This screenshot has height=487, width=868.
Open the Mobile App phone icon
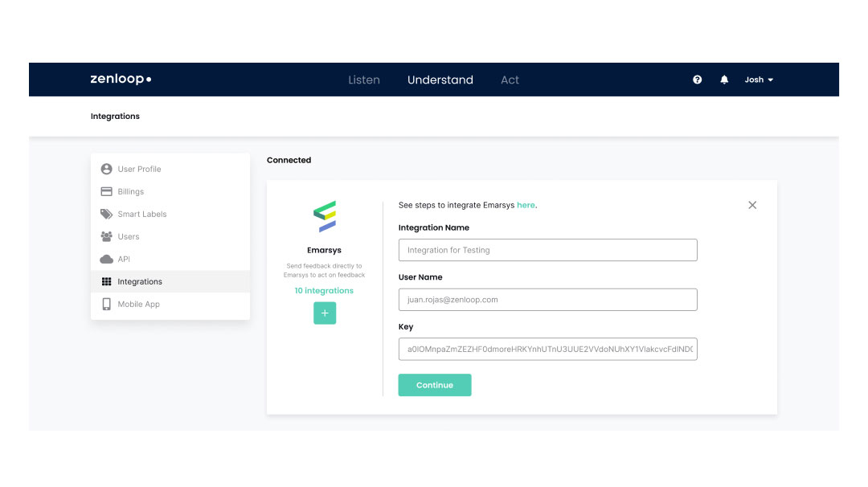(x=106, y=304)
